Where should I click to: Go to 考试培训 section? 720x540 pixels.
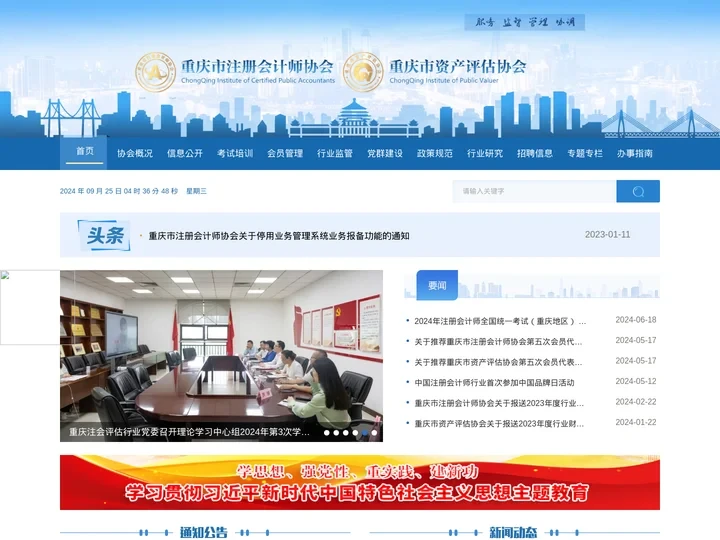[x=235, y=153]
